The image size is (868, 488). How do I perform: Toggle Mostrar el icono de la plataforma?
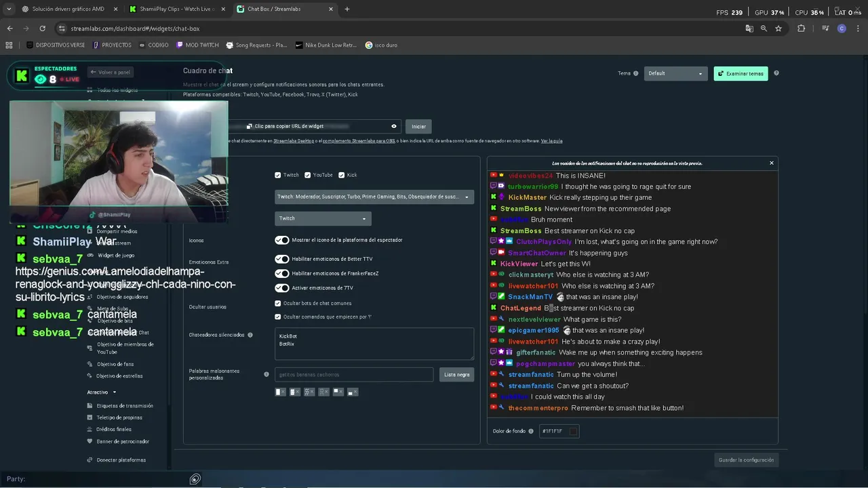click(282, 240)
